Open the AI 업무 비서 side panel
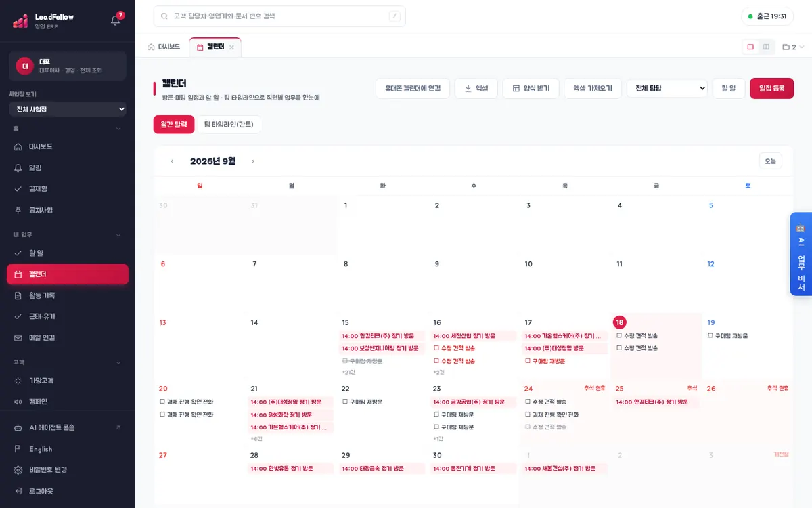812x508 pixels. (x=800, y=254)
